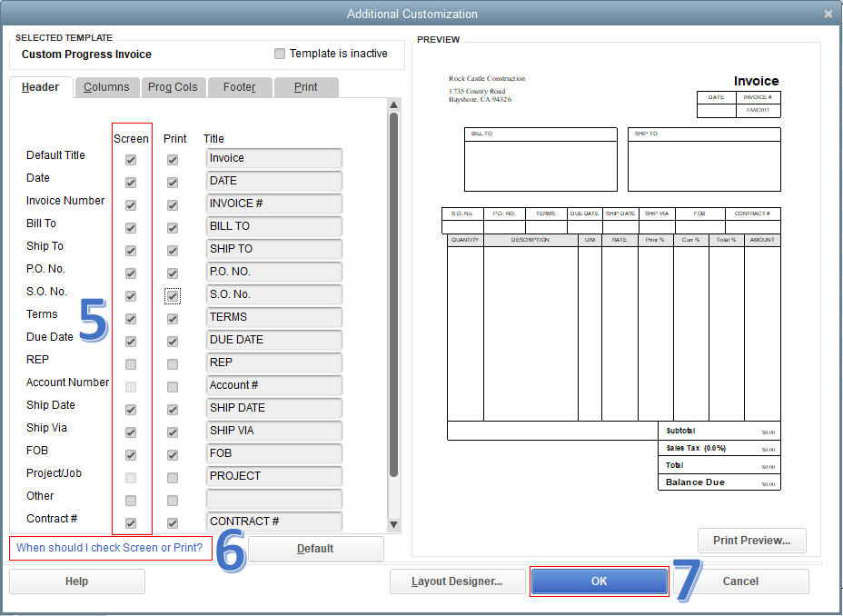
Task: Click the OK button
Action: (599, 581)
